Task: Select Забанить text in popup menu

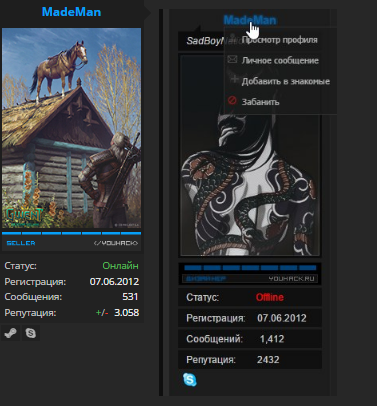Action: click(260, 102)
